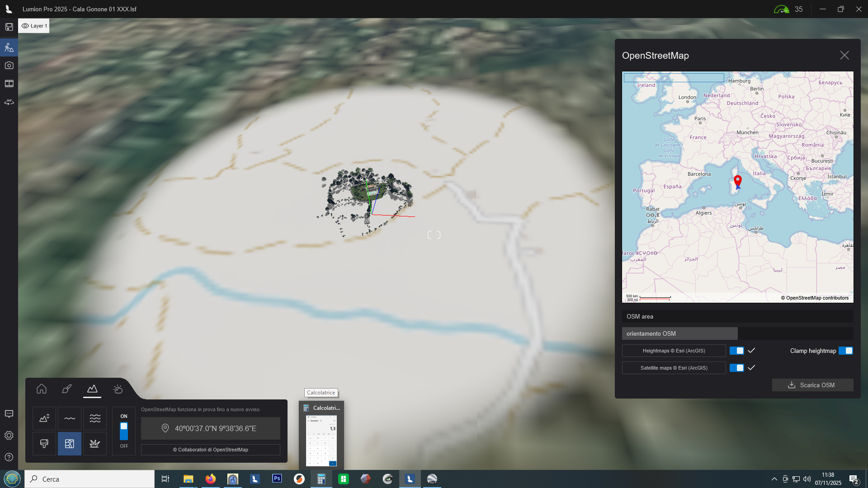The width and height of the screenshot is (868, 488).
Task: Toggle Satellite maps Esri switch
Action: [x=737, y=368]
